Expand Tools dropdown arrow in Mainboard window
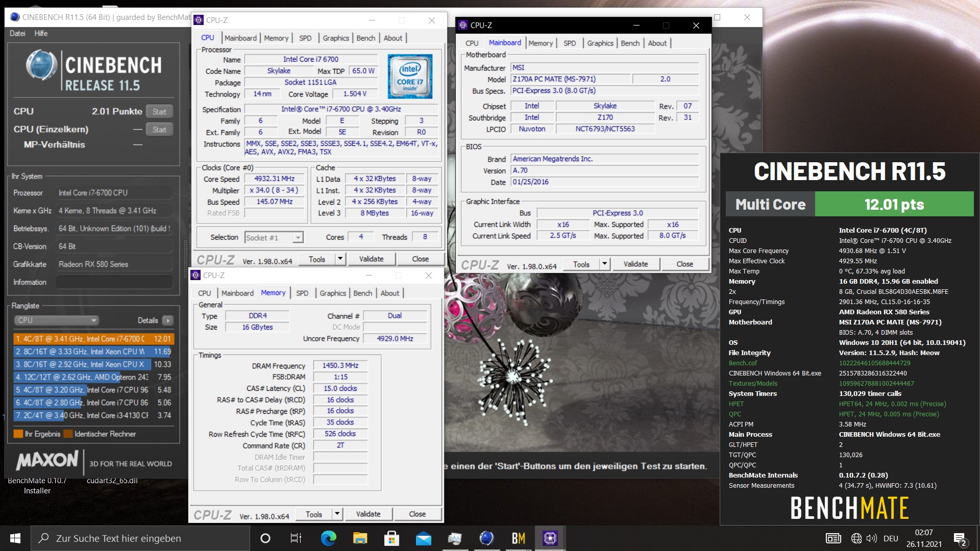Image resolution: width=980 pixels, height=551 pixels. (605, 264)
